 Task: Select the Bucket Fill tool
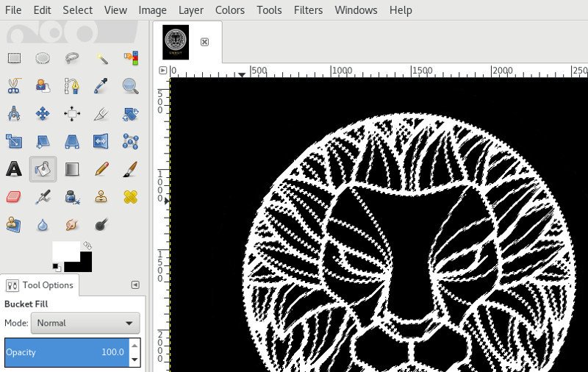coord(43,169)
